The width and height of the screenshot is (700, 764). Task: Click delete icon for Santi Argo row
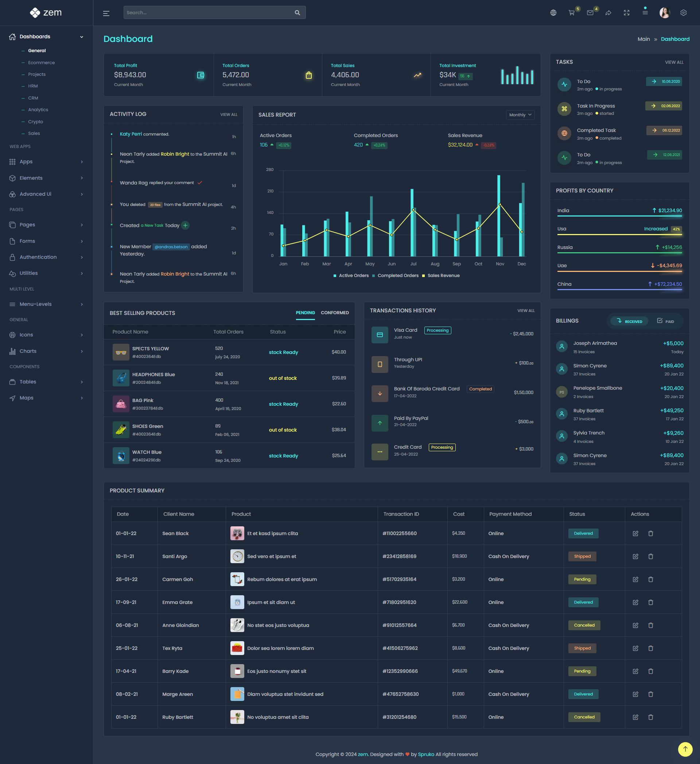651,556
